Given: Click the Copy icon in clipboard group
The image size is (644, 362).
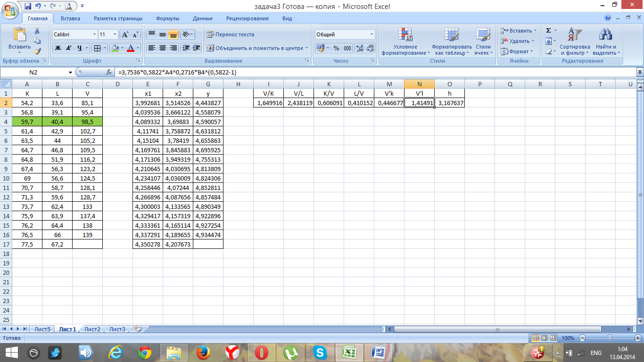Looking at the screenshot, I should point(37,41).
